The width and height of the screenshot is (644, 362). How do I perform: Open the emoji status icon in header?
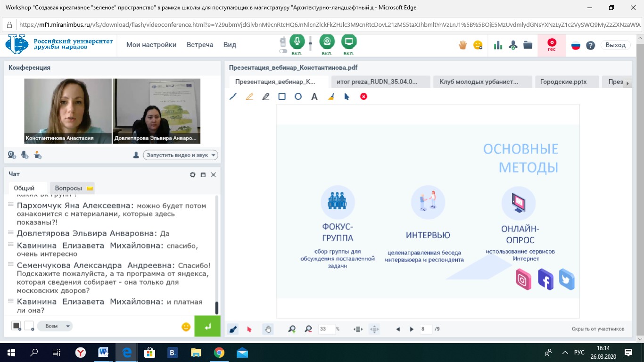(x=478, y=45)
